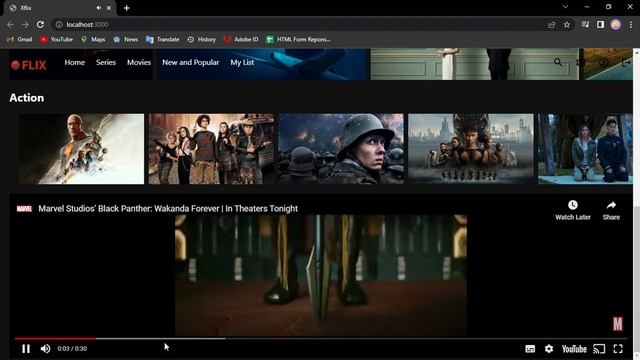This screenshot has height=360, width=640.
Task: Open a new browser tab
Action: (127, 8)
